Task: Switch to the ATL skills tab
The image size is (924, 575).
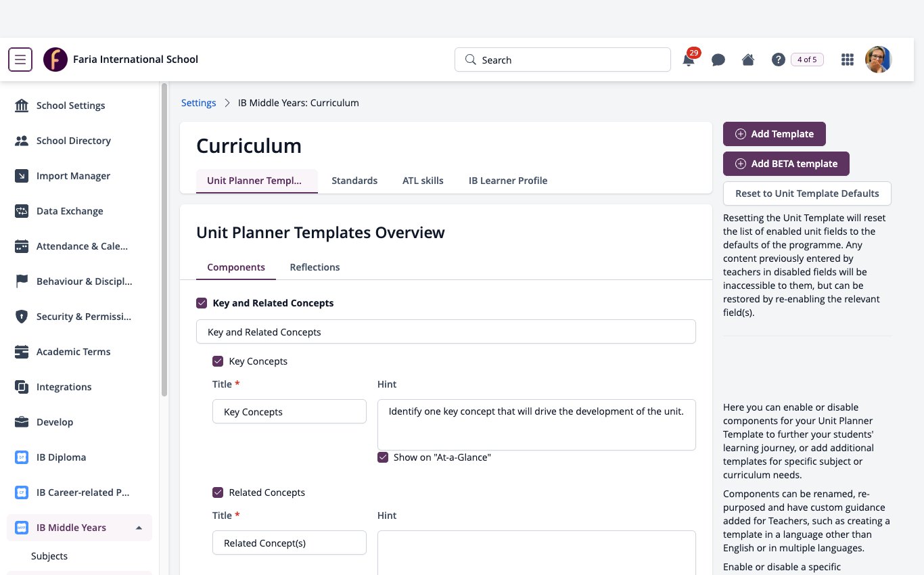Action: point(423,181)
